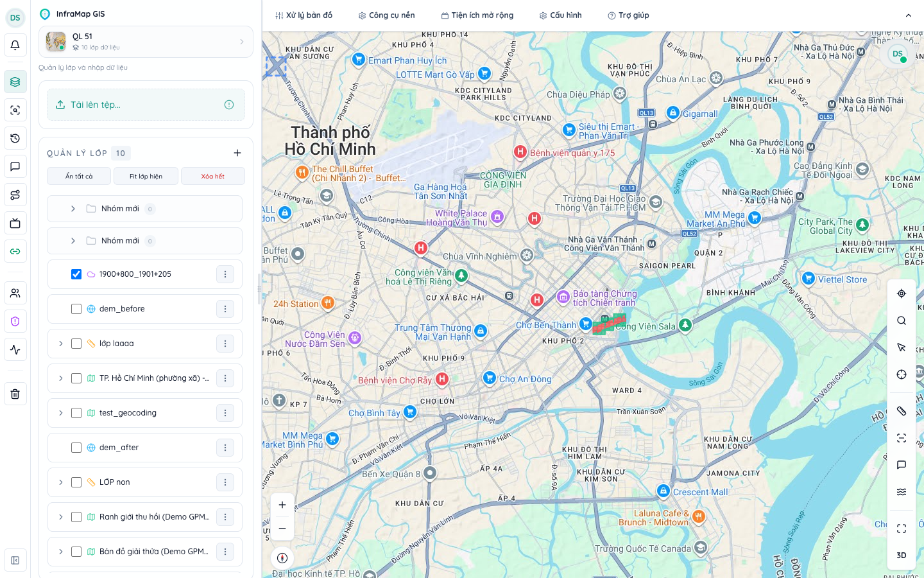Click the waves icon on map toolbar
This screenshot has height=578, width=924.
click(902, 492)
